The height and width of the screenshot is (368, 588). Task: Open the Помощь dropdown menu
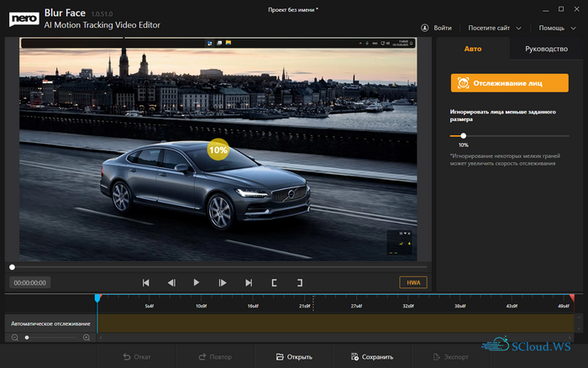557,28
